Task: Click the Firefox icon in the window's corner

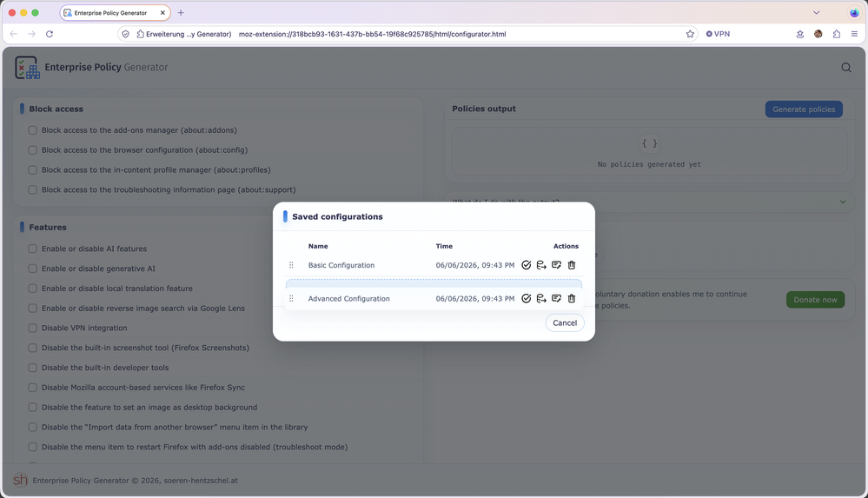Action: pyautogui.click(x=854, y=13)
